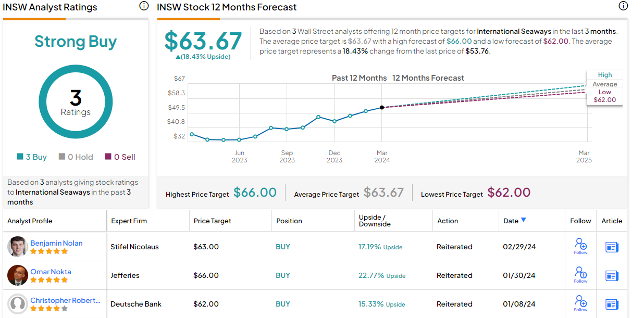Follow analyst Benjamin Nolan
The image size is (644, 318).
[x=580, y=246]
